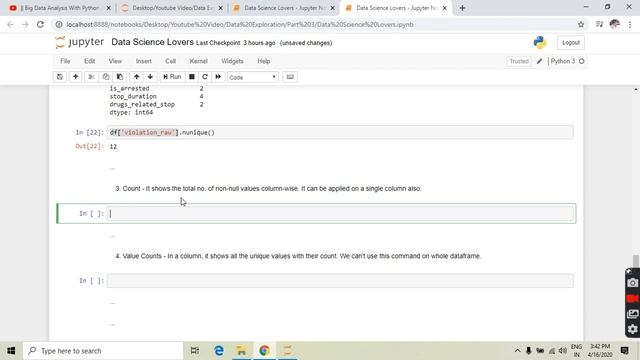Open File Explorer from the taskbar
This screenshot has height=360, width=640.
point(241,351)
